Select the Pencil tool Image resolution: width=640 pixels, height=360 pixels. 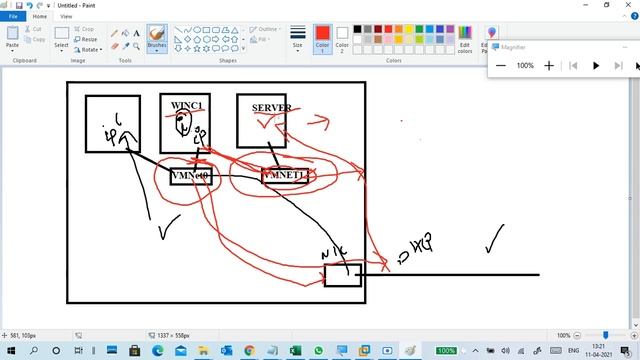click(x=114, y=34)
